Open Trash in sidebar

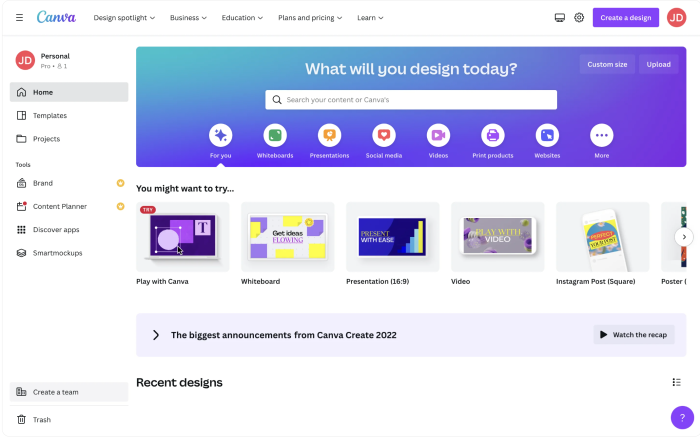pyautogui.click(x=69, y=420)
